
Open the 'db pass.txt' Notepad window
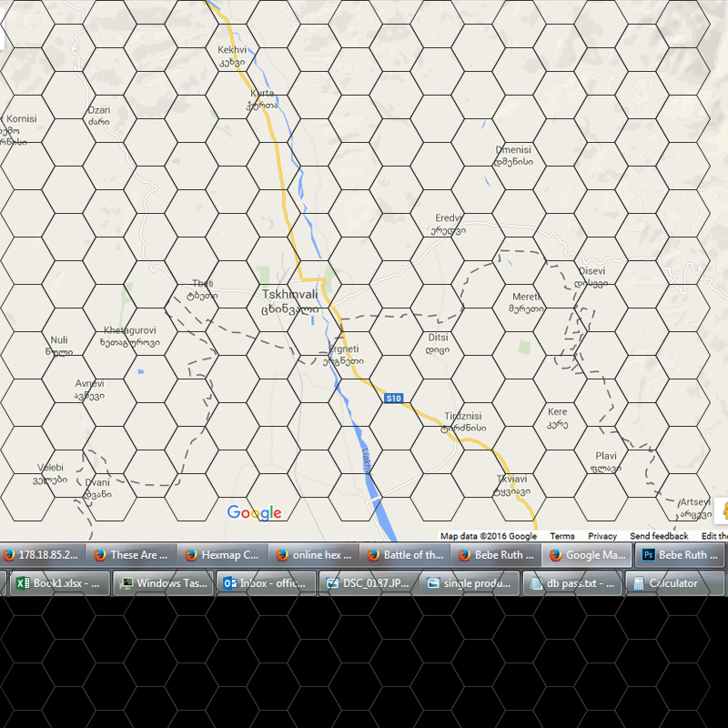click(573, 583)
